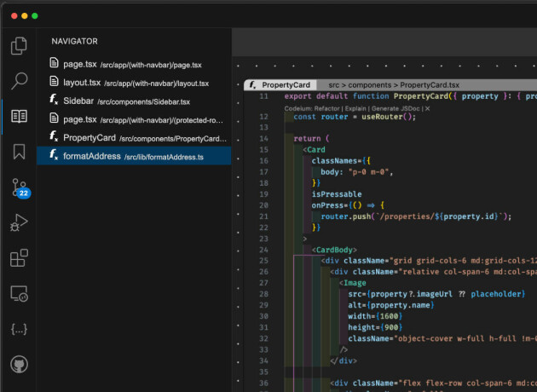The height and width of the screenshot is (392, 537).
Task: Click the CardBody tag on line 24
Action: (x=334, y=250)
